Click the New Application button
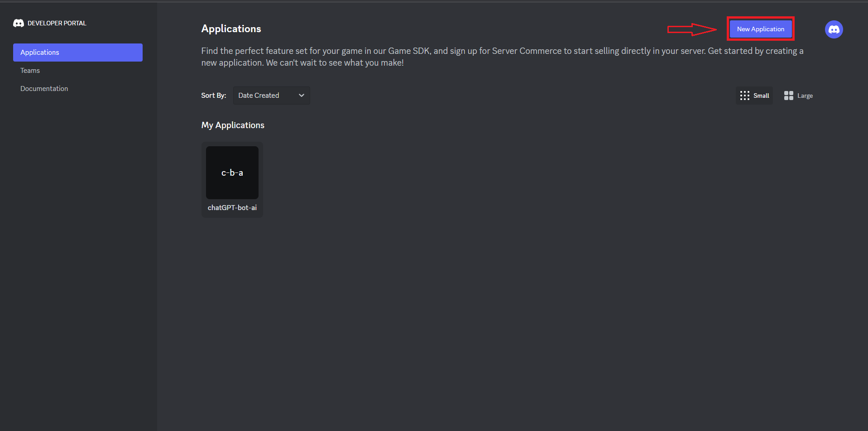 coord(760,29)
